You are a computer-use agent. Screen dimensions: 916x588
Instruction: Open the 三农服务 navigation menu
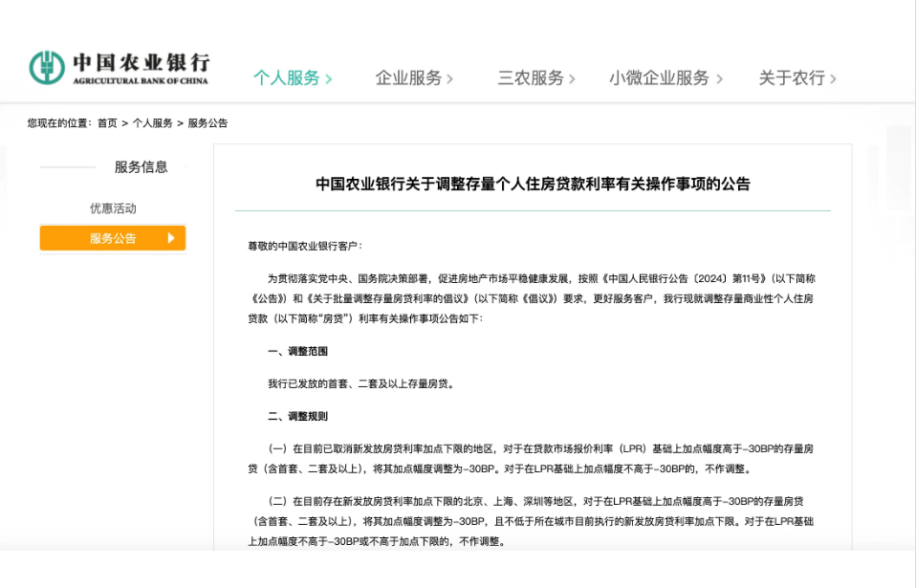[x=536, y=77]
